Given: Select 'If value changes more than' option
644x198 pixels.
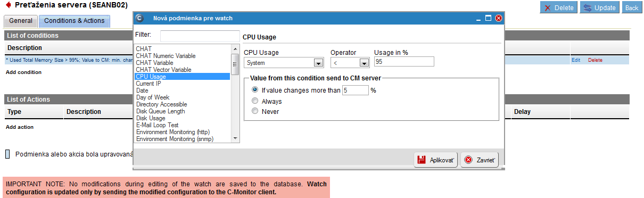Looking at the screenshot, I should [255, 90].
